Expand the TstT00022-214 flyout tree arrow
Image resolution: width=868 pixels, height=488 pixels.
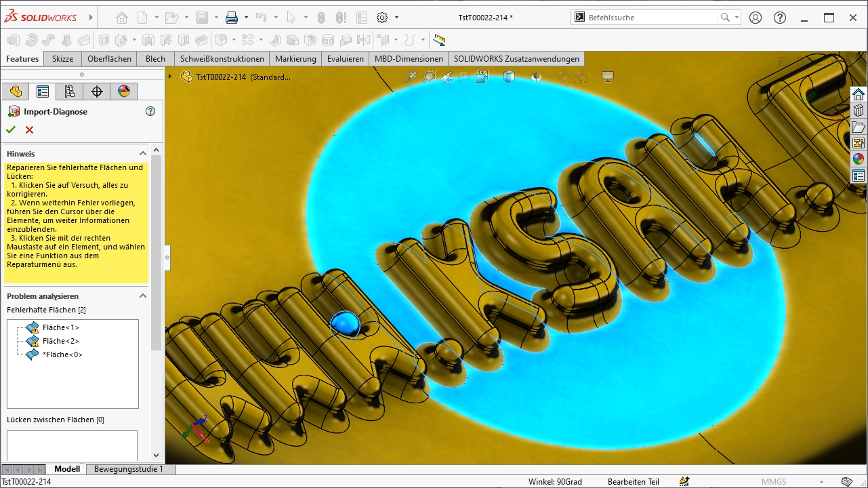pyautogui.click(x=171, y=77)
